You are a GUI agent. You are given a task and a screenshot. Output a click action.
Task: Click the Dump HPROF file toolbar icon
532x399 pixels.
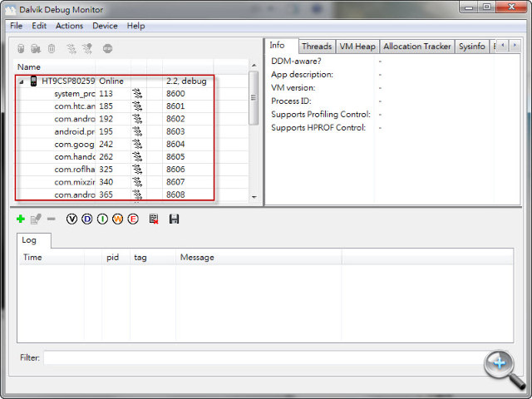[36, 49]
